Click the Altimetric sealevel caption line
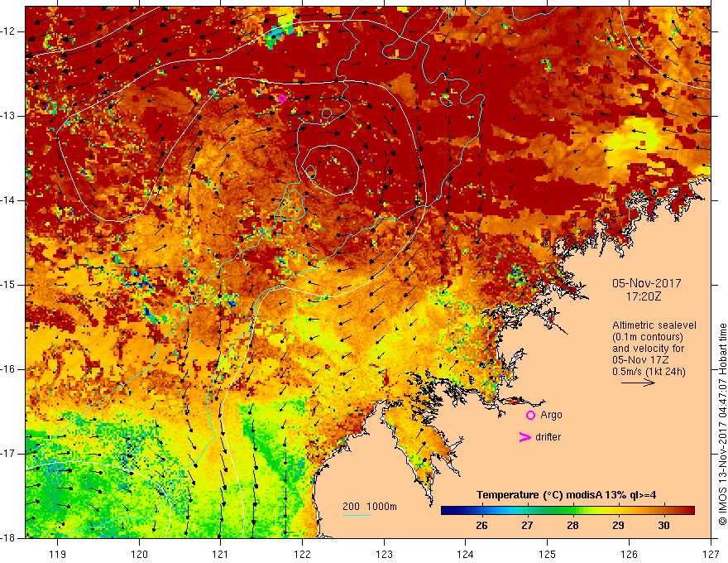The height and width of the screenshot is (563, 728). click(x=654, y=325)
